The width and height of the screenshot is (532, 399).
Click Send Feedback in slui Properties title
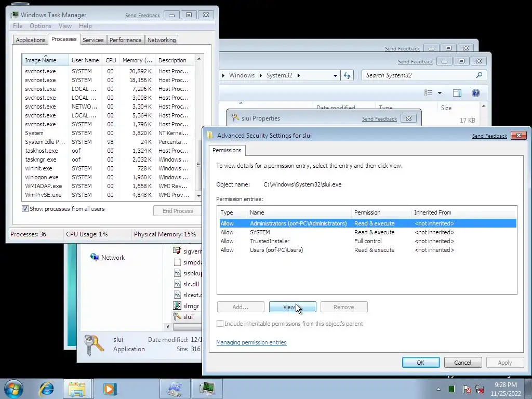click(379, 119)
